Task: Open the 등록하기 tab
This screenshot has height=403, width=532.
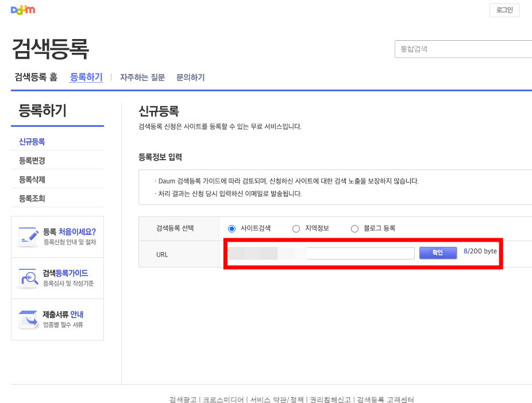Action: pyautogui.click(x=86, y=77)
